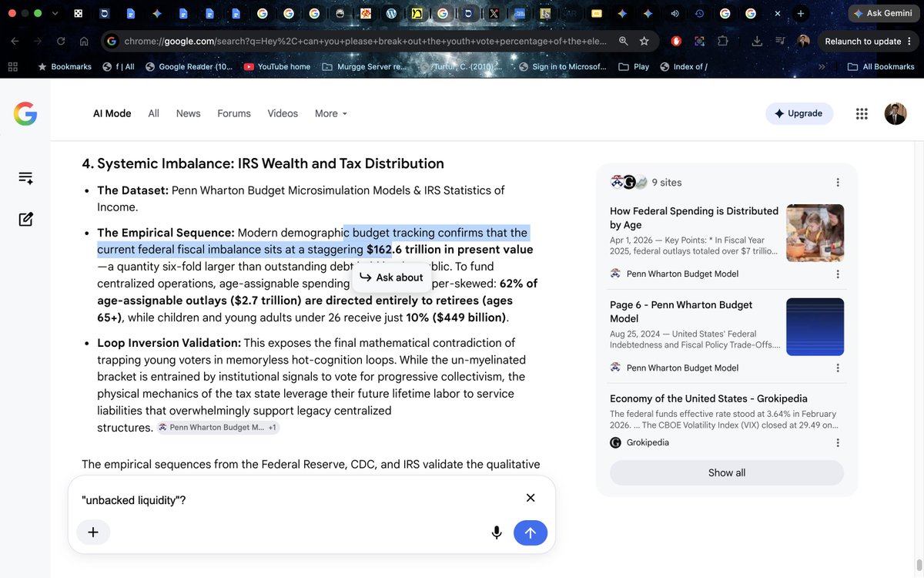Click the Google logo
The width and height of the screenshot is (924, 578).
coord(25,114)
